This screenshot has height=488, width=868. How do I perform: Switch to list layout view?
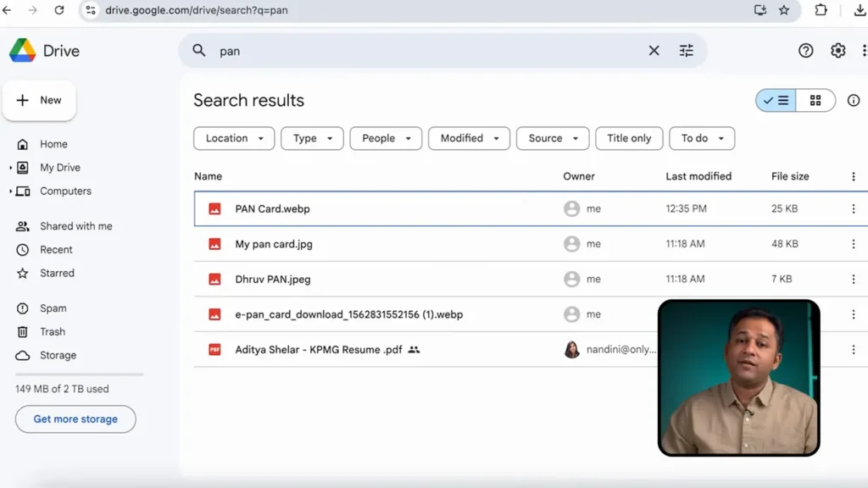point(776,101)
